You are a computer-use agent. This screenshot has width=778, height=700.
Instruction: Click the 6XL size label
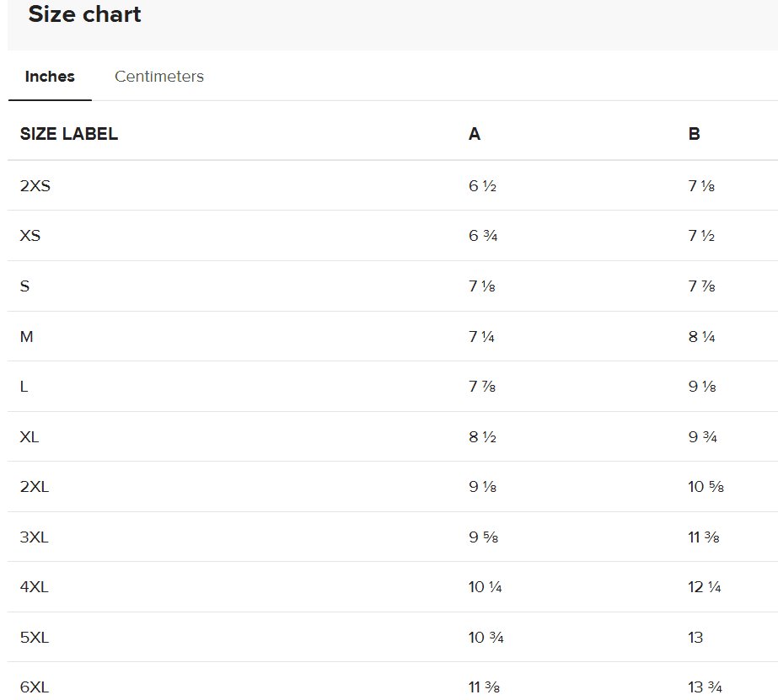pos(35,687)
